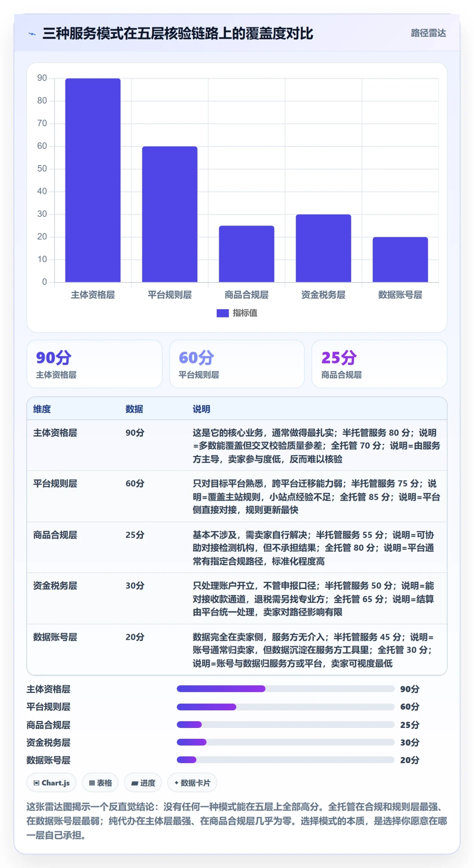474x868 pixels.
Task: Click the lightning icon beside the title
Action: [x=32, y=34]
